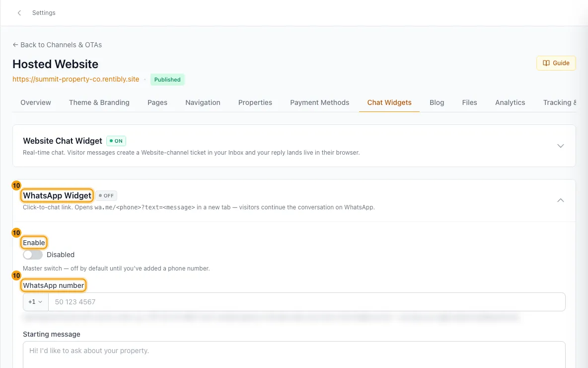Viewport: 588px width, 368px height.
Task: Open the Analytics tab
Action: (x=510, y=102)
